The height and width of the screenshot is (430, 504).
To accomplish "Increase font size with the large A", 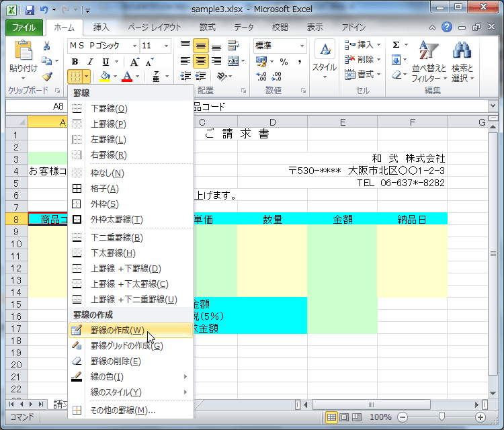I will coord(134,62).
